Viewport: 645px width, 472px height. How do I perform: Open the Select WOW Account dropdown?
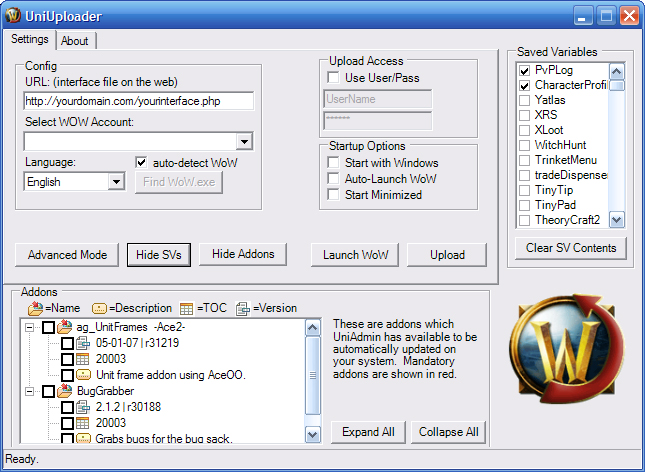[x=244, y=142]
